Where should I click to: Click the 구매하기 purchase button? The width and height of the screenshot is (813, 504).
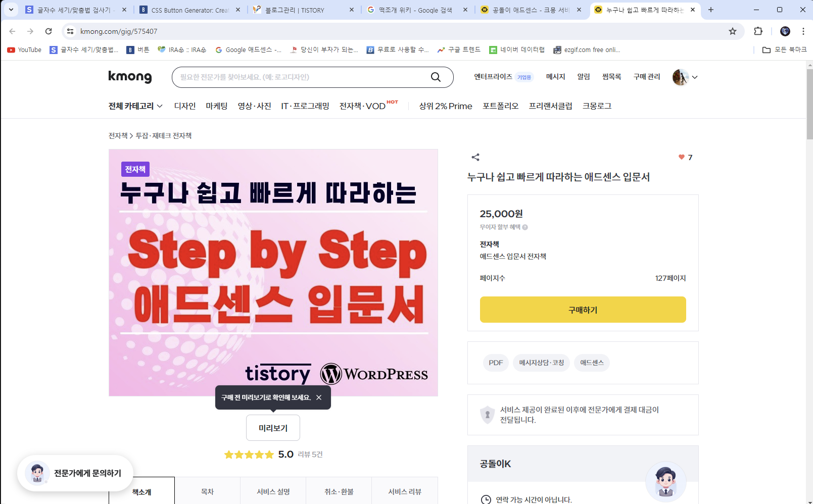583,310
